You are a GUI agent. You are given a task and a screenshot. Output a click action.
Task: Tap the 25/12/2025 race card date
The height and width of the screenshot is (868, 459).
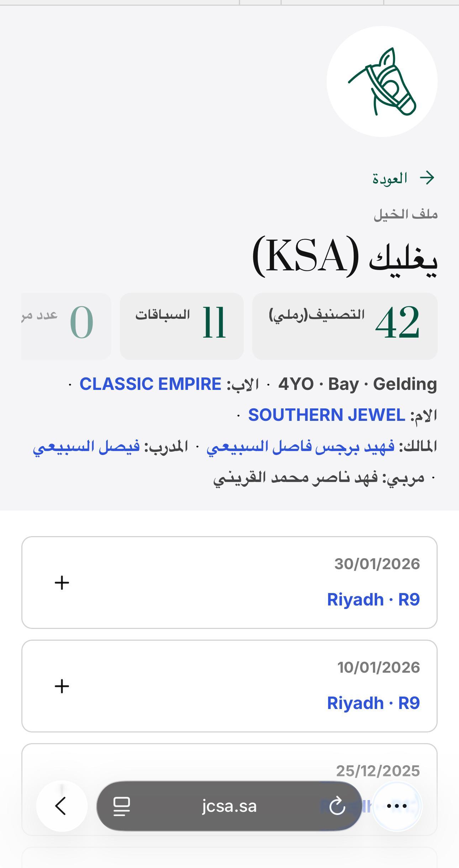coord(378,771)
